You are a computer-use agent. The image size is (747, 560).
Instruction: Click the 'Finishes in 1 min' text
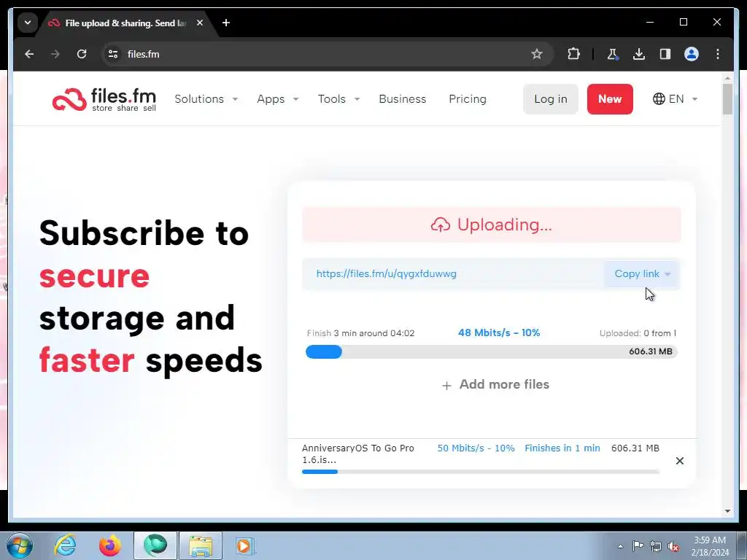click(562, 448)
